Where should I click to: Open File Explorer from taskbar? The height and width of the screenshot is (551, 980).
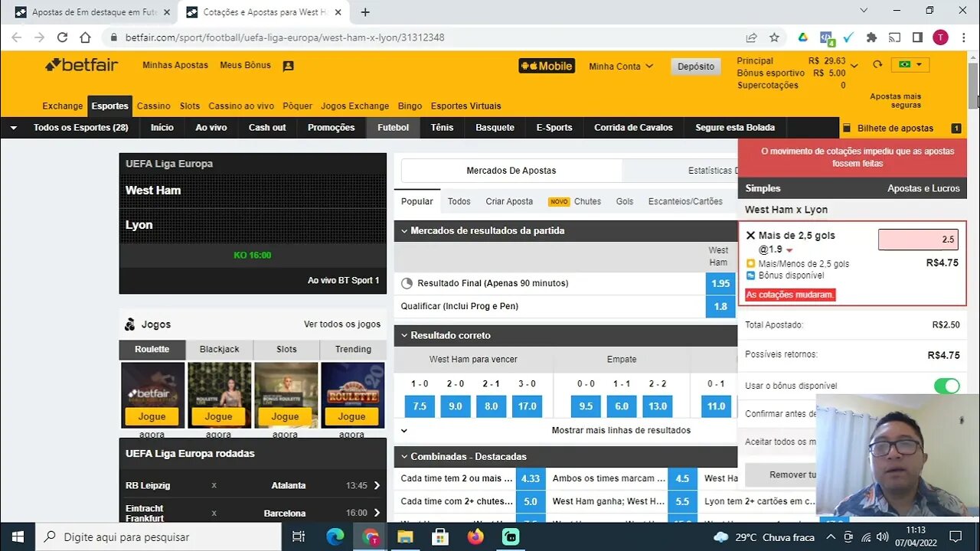pos(405,536)
